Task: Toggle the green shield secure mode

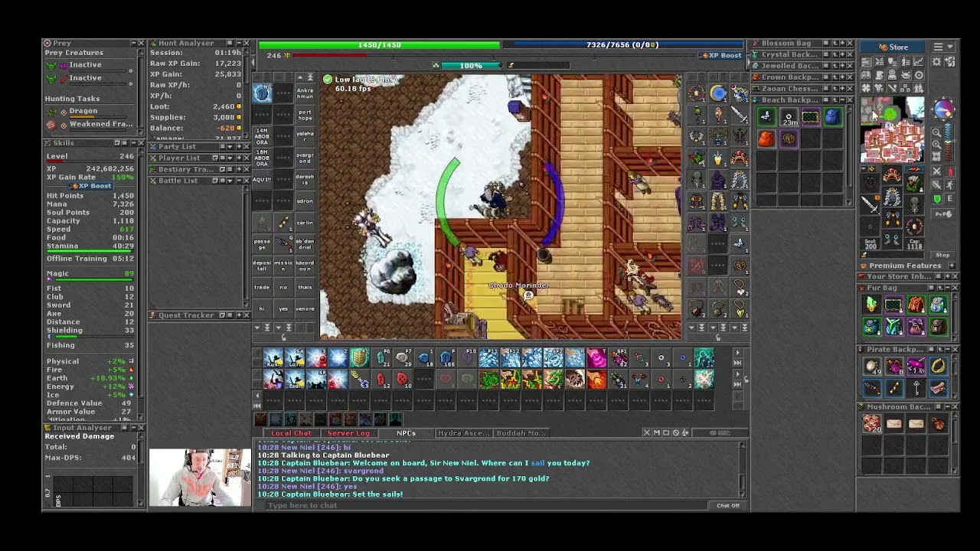Action: 936,198
